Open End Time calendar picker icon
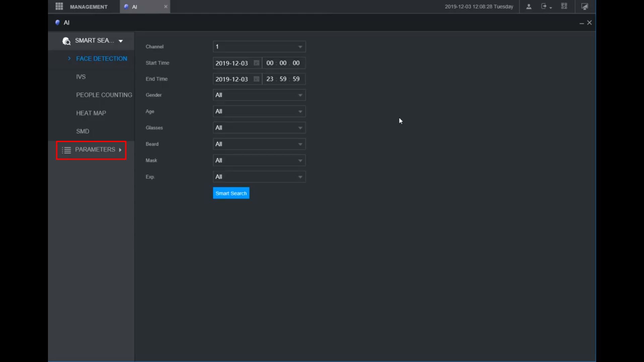Image resolution: width=644 pixels, height=362 pixels. pos(257,79)
